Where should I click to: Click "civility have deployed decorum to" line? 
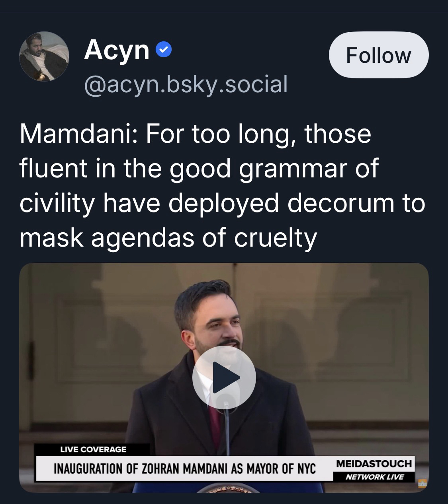coord(222,203)
